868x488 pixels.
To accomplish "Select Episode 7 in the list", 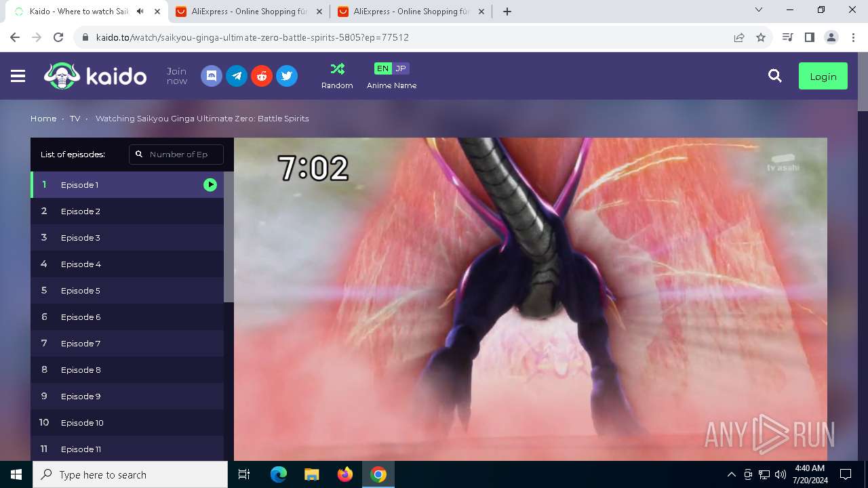I will pyautogui.click(x=127, y=344).
